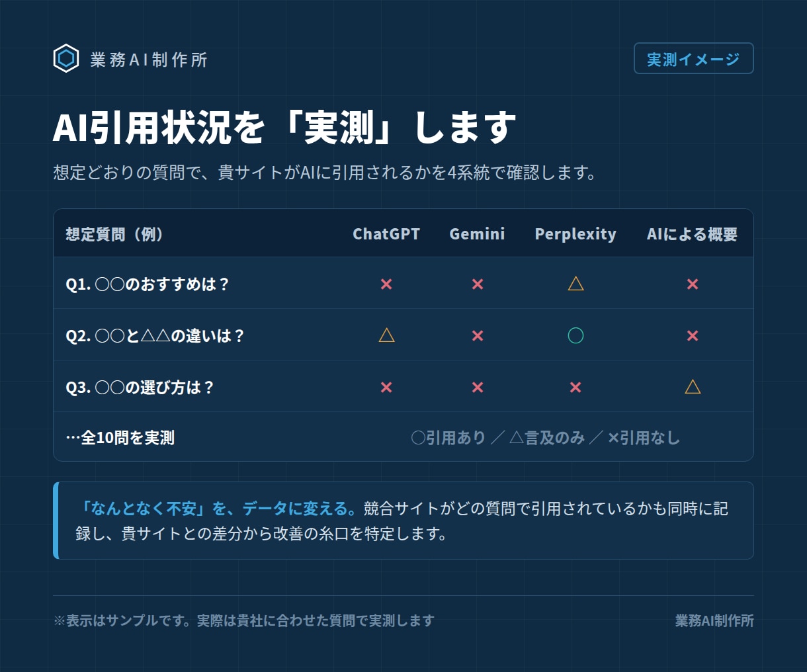Click the 実測イメージ badge button
807x672 pixels.
pyautogui.click(x=693, y=59)
